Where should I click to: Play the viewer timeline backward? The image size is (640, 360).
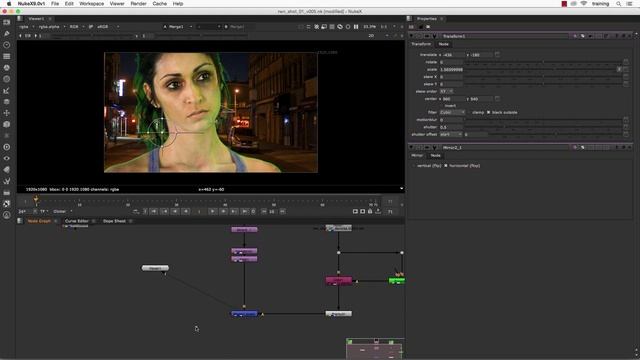pos(186,211)
